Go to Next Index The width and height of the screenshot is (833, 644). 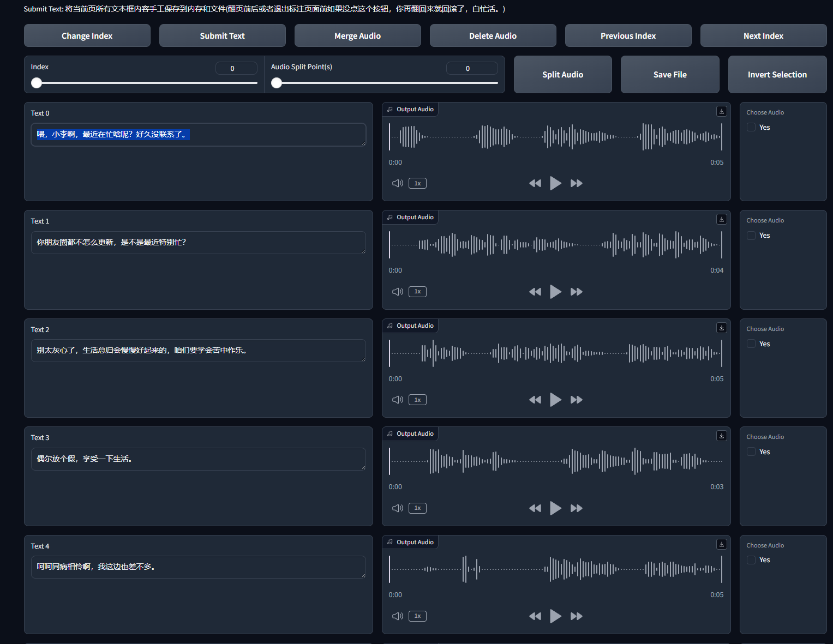(x=763, y=36)
